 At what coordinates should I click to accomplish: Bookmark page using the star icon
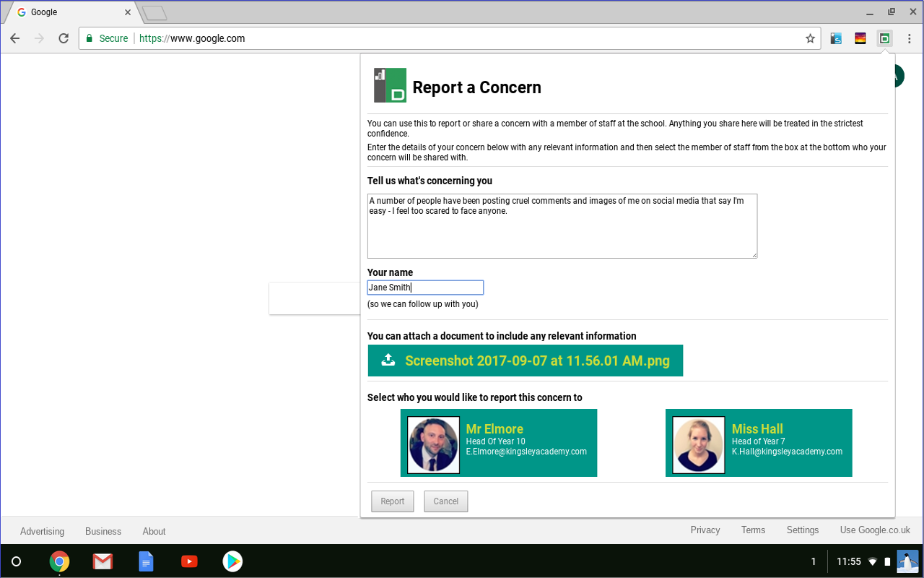point(810,38)
